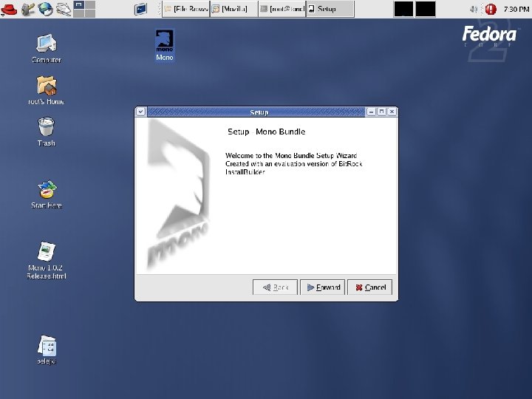This screenshot has width=532, height=399.
Task: Cancel the Mono Bundle setup
Action: 370,287
